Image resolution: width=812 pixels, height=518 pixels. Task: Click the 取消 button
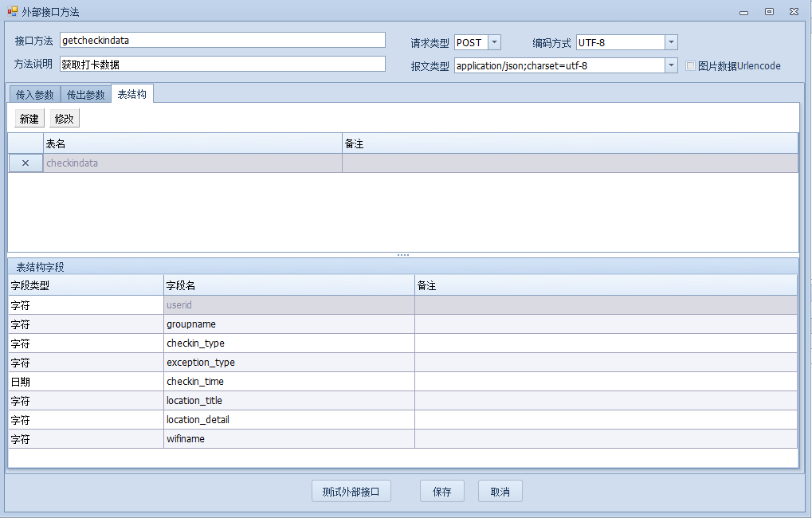500,492
